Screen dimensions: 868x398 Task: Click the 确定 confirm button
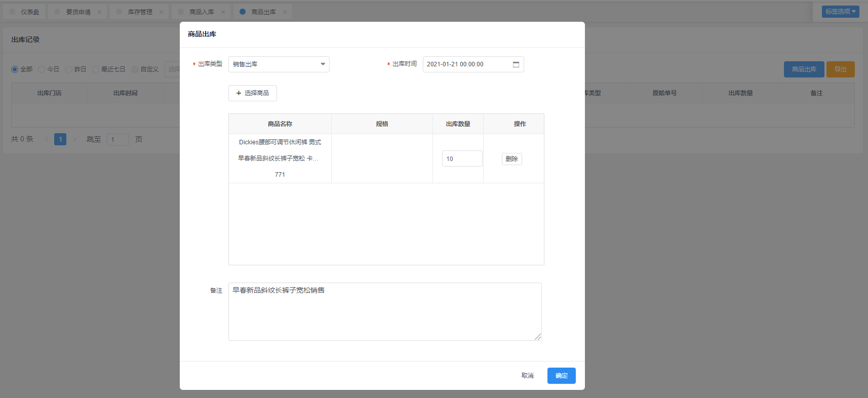click(562, 376)
